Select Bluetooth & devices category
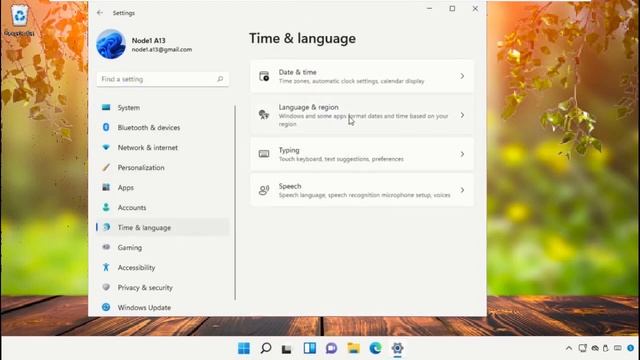The height and width of the screenshot is (360, 640). coord(163,127)
